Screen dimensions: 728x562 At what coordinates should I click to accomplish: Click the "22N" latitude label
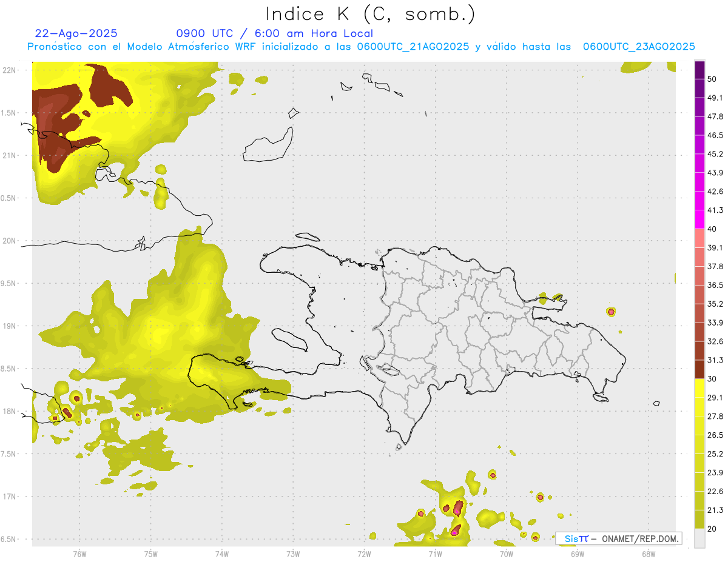pyautogui.click(x=9, y=70)
